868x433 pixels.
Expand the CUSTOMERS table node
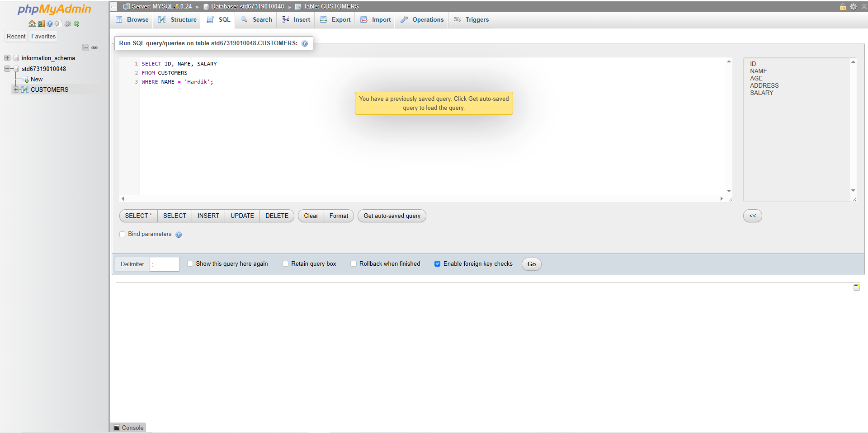(16, 89)
